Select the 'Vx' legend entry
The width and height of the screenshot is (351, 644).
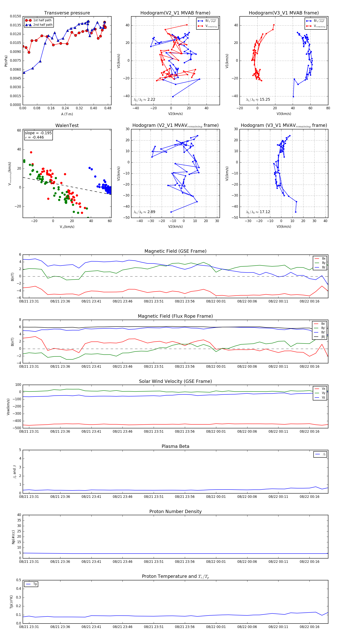pyautogui.click(x=320, y=389)
